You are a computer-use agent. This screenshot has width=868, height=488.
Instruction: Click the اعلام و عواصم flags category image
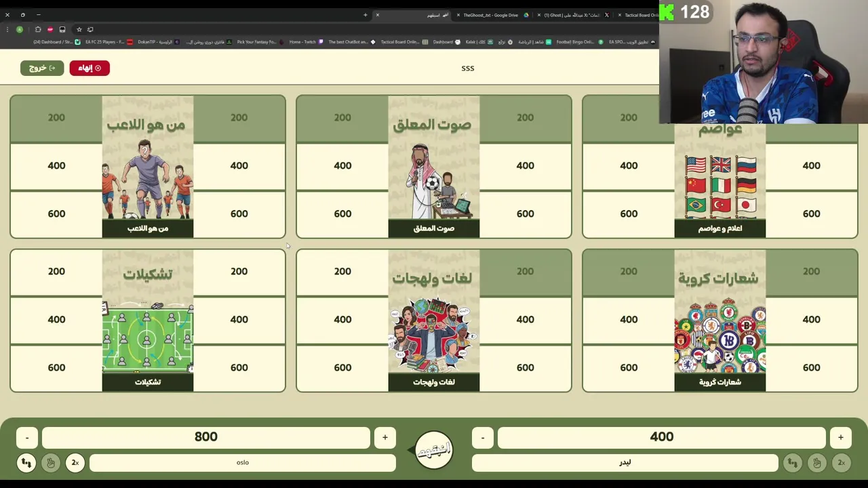click(720, 180)
